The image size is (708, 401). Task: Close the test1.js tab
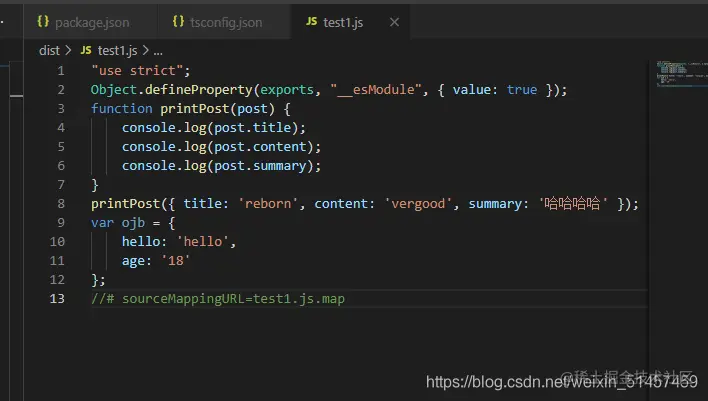[x=394, y=22]
